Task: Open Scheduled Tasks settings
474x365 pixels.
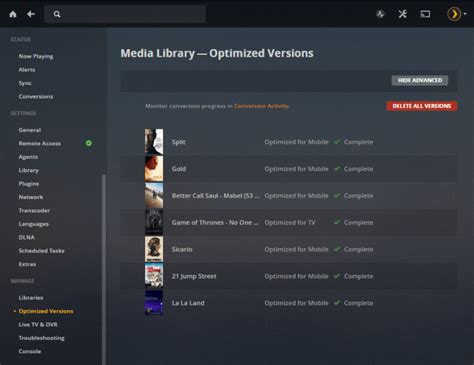Action: click(x=41, y=251)
